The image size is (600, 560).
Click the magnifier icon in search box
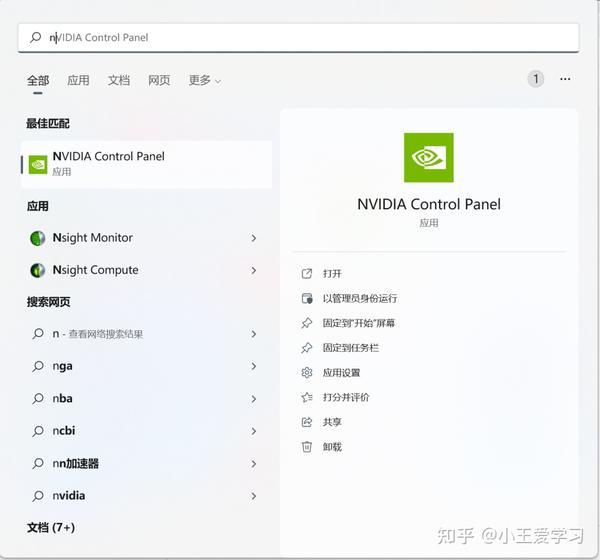click(x=36, y=37)
